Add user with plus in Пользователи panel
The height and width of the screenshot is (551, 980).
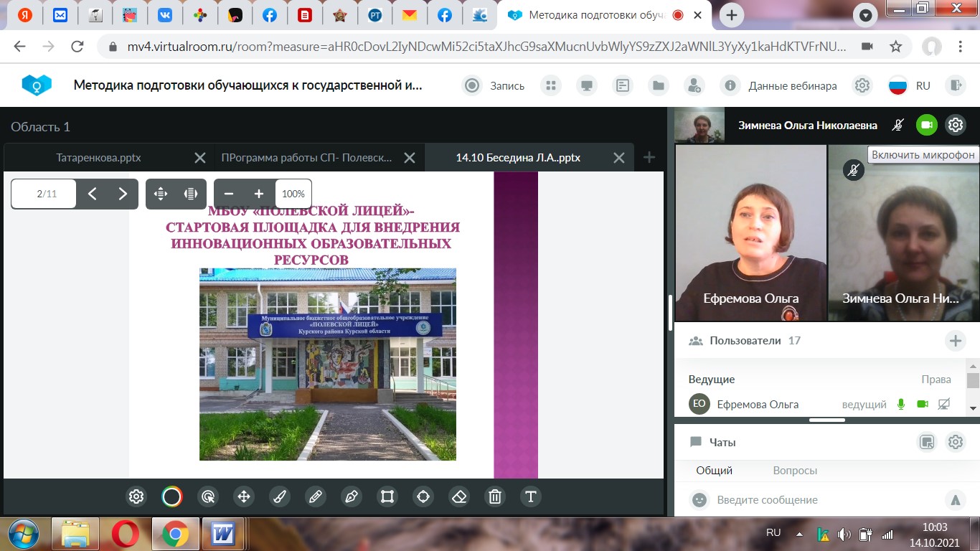(x=956, y=341)
